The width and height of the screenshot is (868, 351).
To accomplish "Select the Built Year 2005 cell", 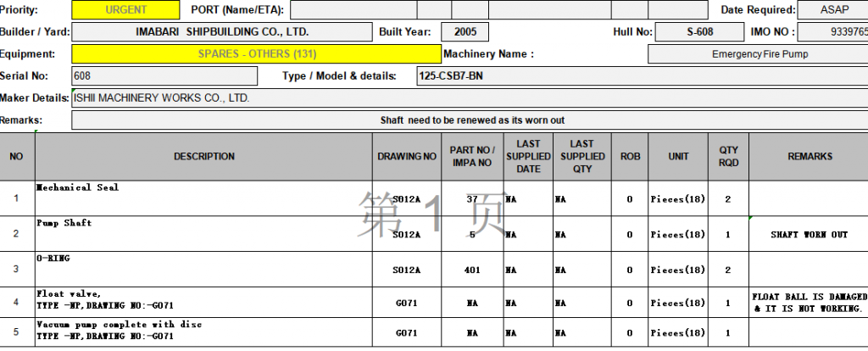I will click(465, 32).
